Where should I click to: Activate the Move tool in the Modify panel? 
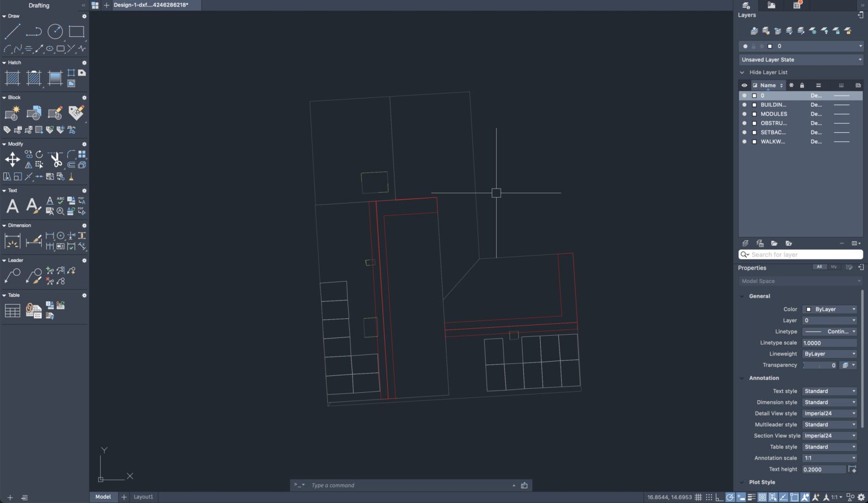(12, 159)
